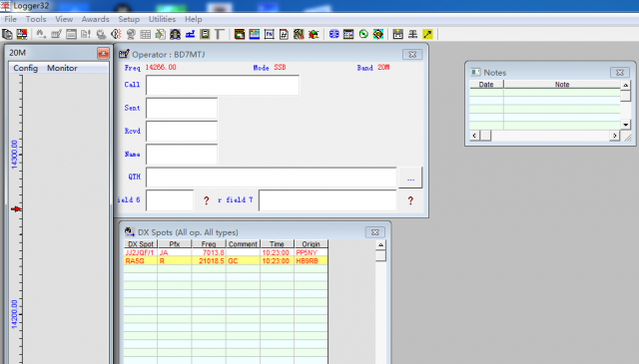Image resolution: width=639 pixels, height=364 pixels.
Task: Click the HB9RB origin cell
Action: pos(311,261)
